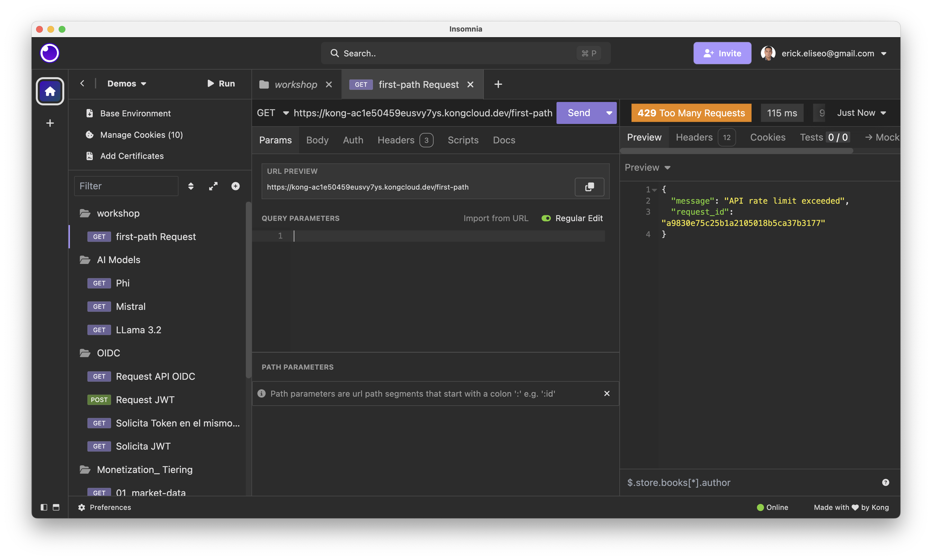
Task: Copy the URL preview to clipboard
Action: 589,187
